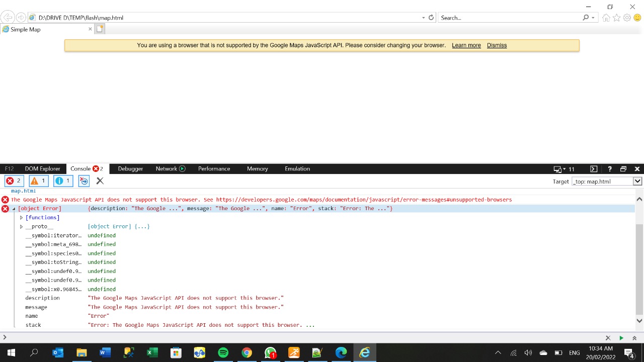Screen dimensions: 644x362
Task: Expand the __proto__ tree node
Action: tap(21, 227)
